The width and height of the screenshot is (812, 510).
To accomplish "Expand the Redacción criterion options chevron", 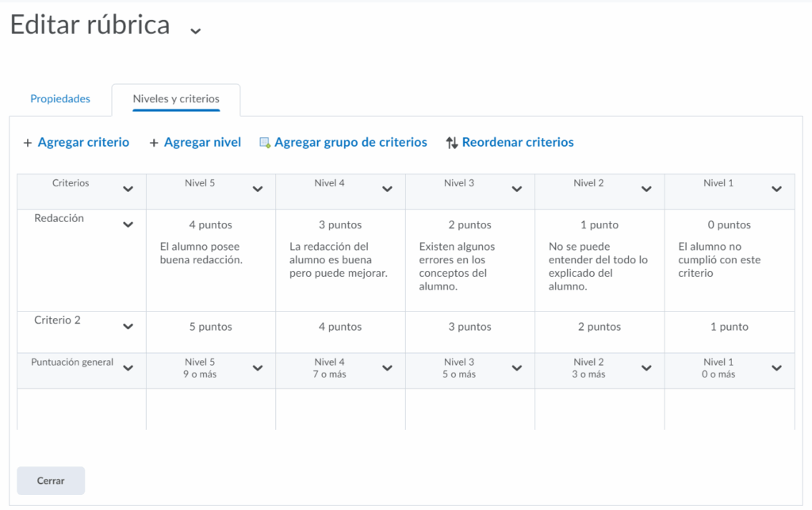I will coord(128,224).
